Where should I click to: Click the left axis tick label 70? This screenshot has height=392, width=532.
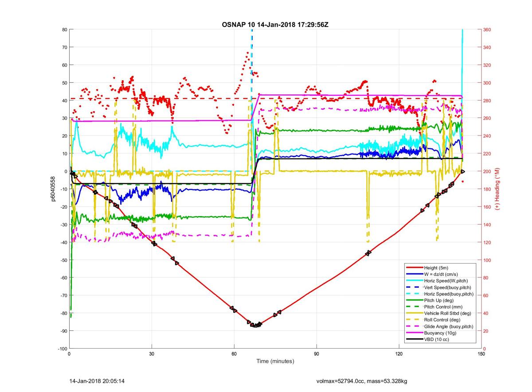point(64,47)
